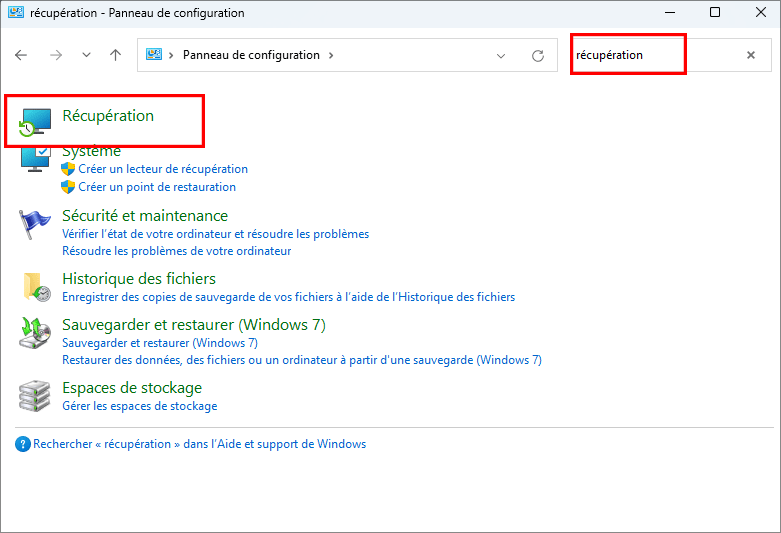Click the Control Panel icon in address bar
This screenshot has height=533, width=781.
(154, 54)
